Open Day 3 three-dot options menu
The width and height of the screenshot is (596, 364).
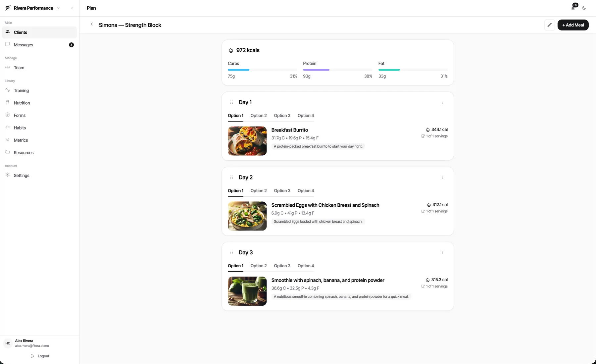point(442,252)
